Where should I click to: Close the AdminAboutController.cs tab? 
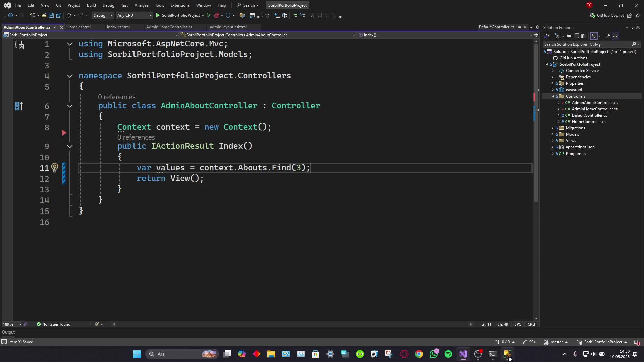pyautogui.click(x=61, y=27)
